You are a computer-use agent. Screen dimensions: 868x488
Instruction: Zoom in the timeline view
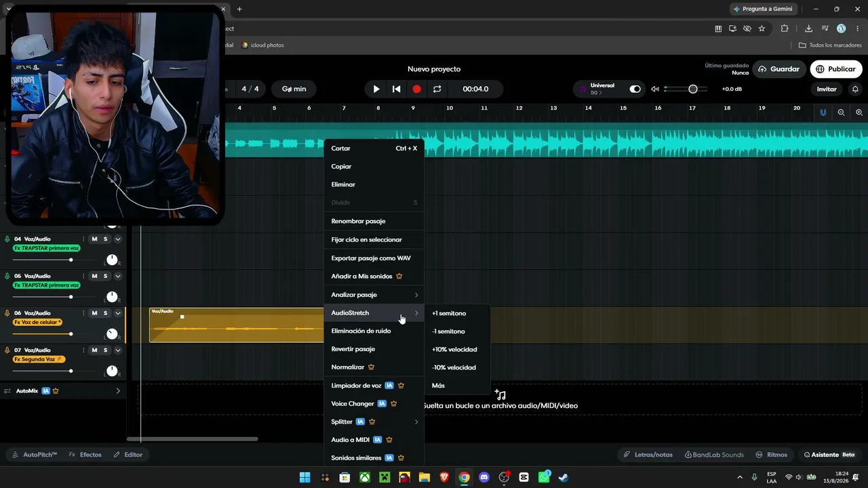[859, 113]
